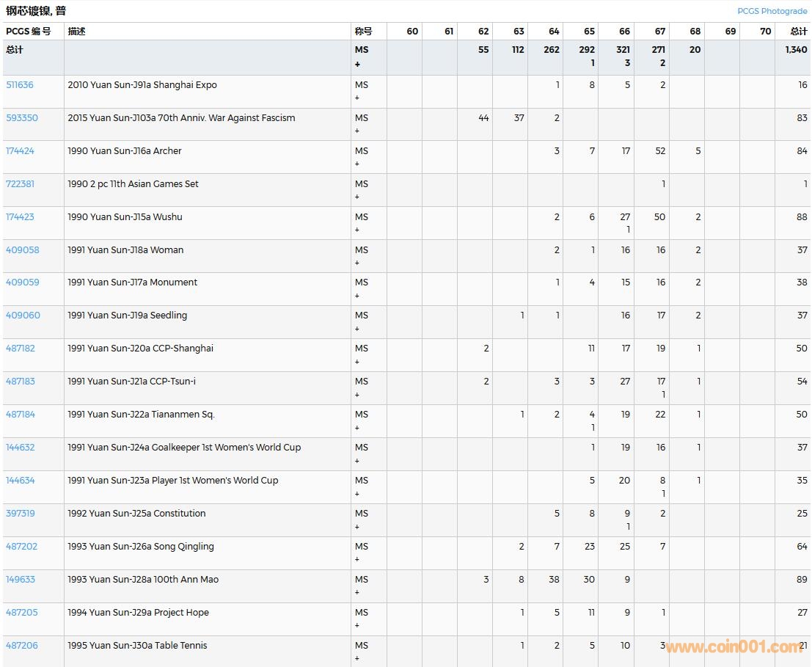Select PCGS number 722381 link
This screenshot has height=667, width=812.
[x=21, y=184]
